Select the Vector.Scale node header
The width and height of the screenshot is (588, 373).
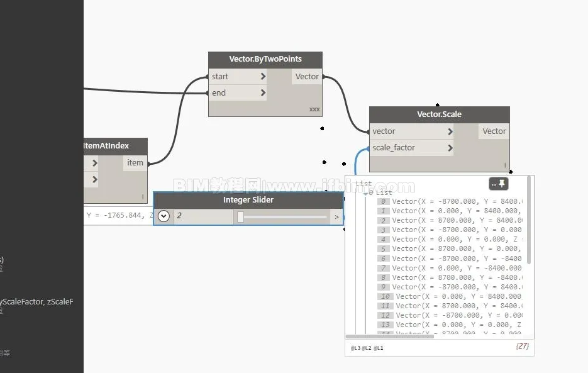[439, 114]
